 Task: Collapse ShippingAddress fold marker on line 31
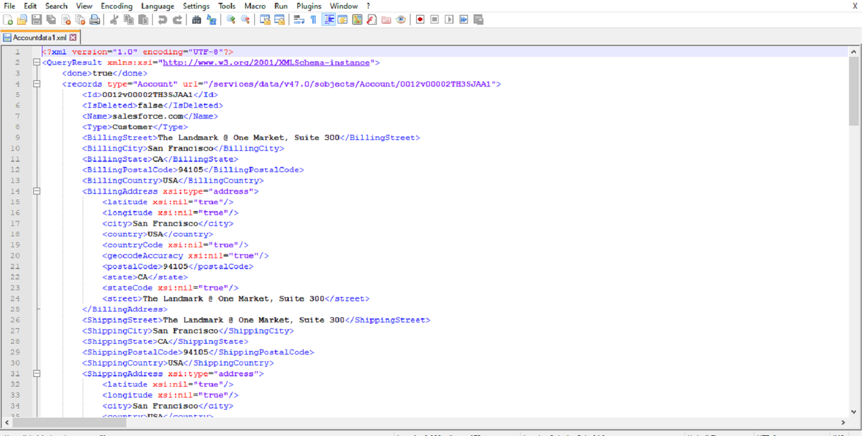(x=37, y=373)
